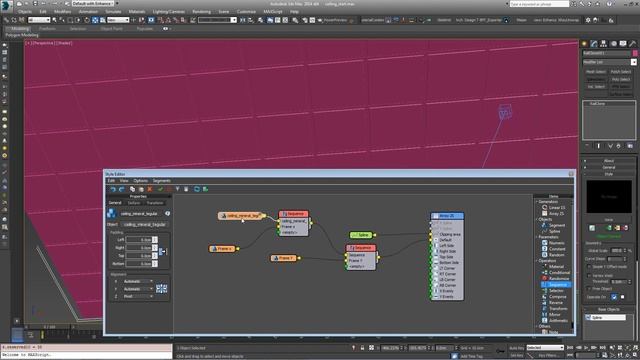Screen dimensions: 640x360
Task: Select the green Spline node
Action: coord(361,235)
